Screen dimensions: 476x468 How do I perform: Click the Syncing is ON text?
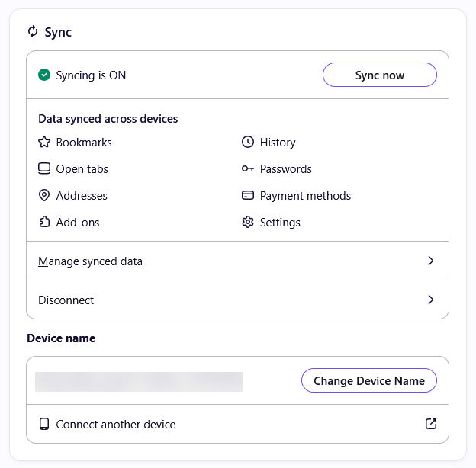click(x=91, y=75)
